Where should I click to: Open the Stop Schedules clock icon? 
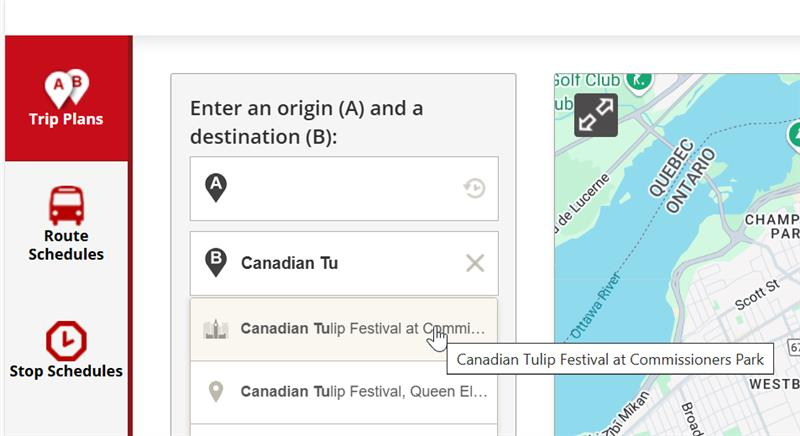click(66, 341)
